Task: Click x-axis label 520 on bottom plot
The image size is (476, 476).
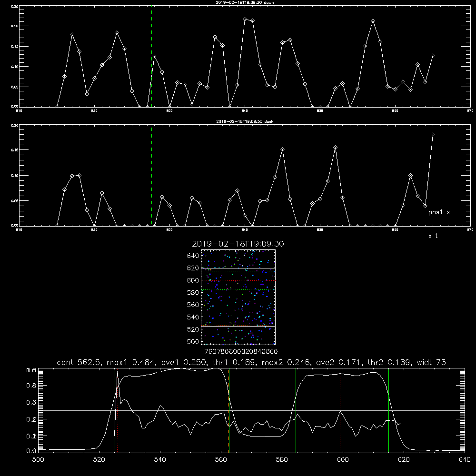Action: coord(99,460)
